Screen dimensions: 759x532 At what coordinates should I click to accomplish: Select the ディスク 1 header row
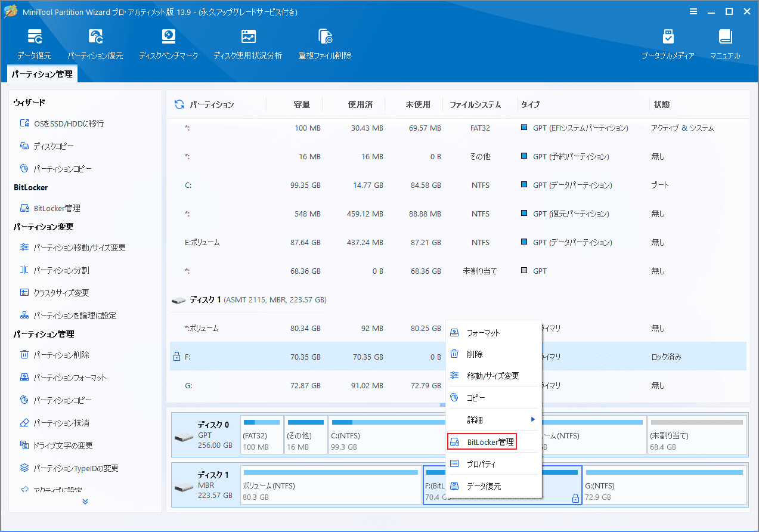pos(458,299)
